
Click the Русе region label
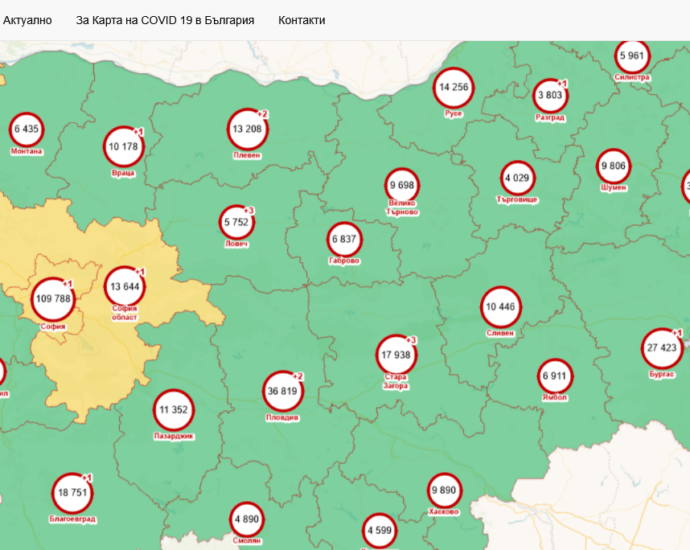pyautogui.click(x=454, y=114)
